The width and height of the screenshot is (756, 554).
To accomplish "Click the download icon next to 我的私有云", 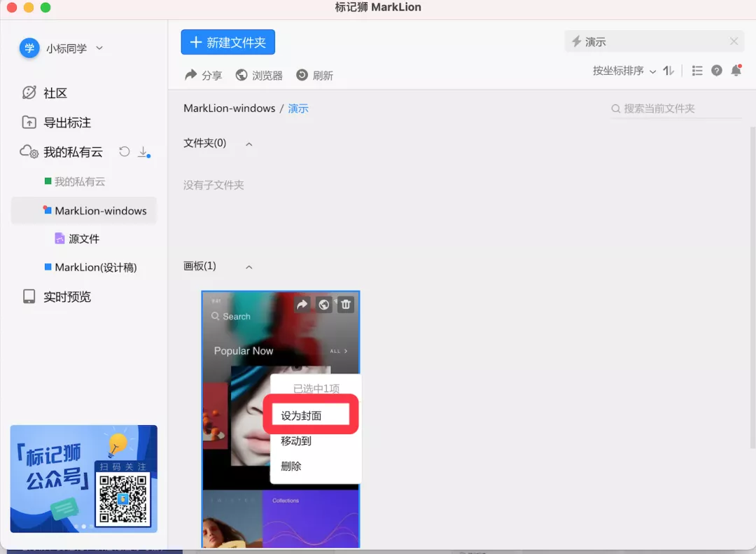I will tap(143, 152).
